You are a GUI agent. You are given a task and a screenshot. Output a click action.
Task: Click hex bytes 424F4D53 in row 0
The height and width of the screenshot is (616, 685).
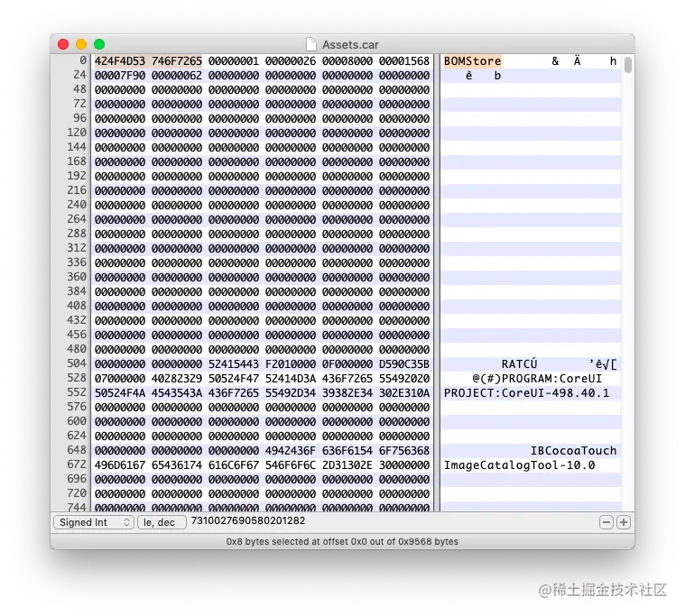[x=120, y=61]
